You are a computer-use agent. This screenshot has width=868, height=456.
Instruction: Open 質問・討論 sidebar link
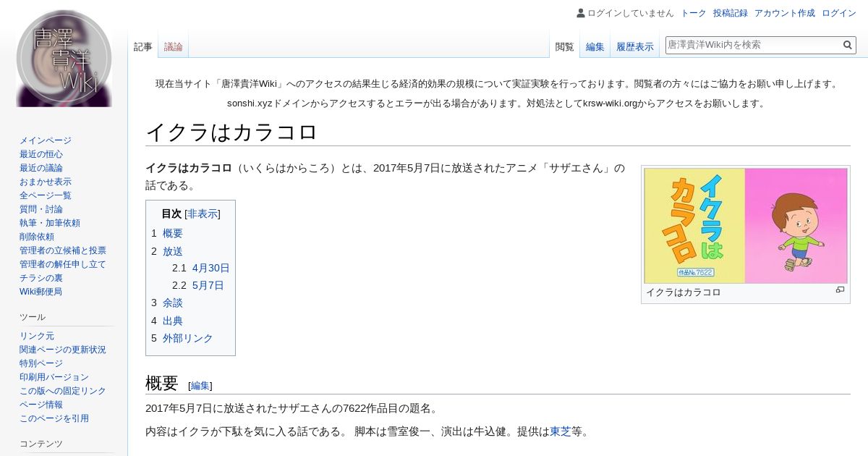[x=41, y=209]
